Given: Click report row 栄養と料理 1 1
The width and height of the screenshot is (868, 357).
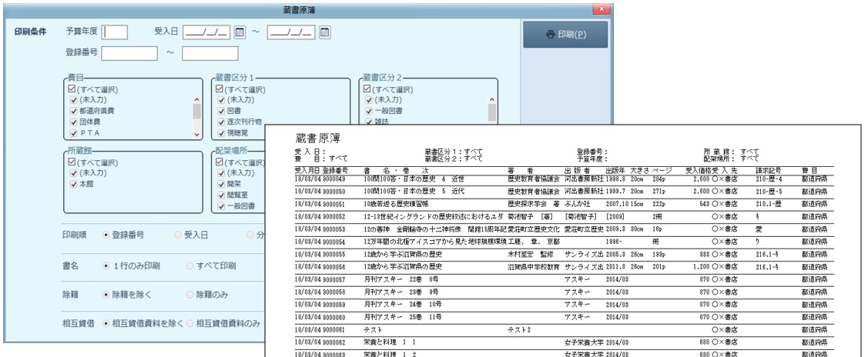Looking at the screenshot, I should tap(564, 342).
